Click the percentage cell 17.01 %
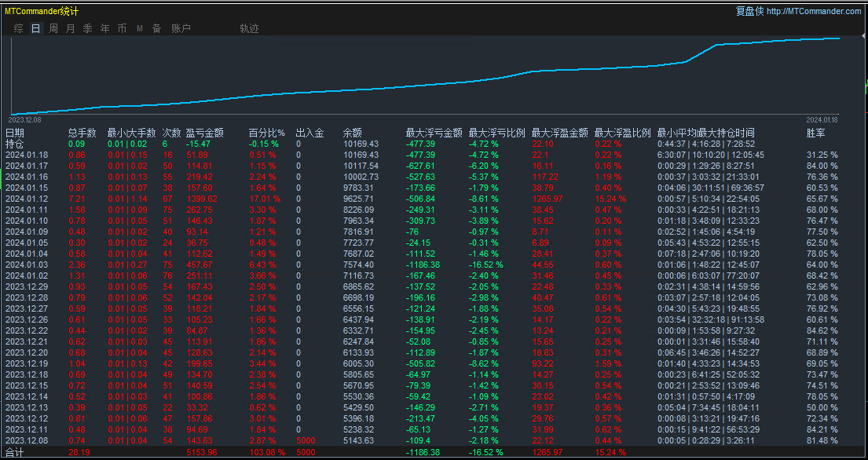 point(265,199)
